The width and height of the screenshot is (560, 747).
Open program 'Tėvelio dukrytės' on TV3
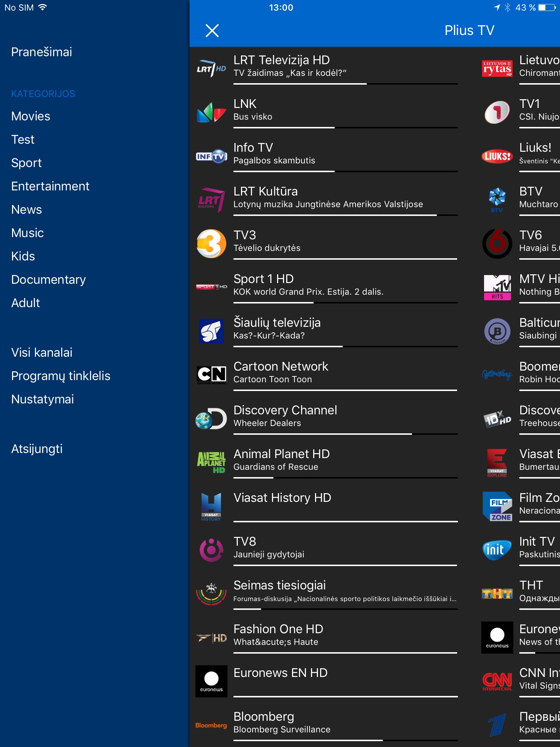(267, 248)
